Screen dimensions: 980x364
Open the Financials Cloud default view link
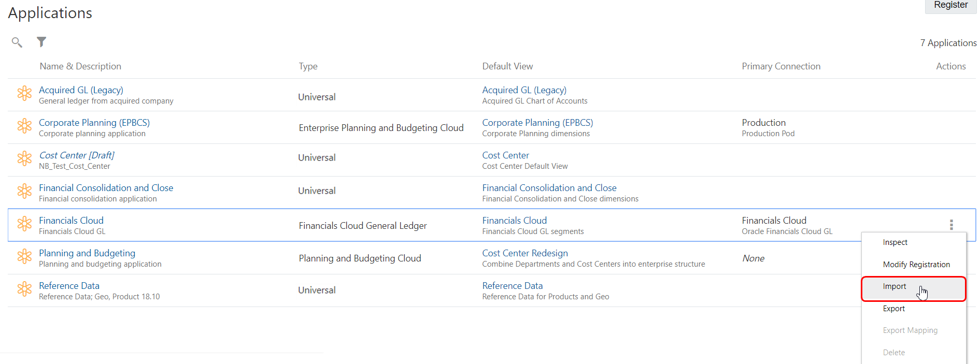pyautogui.click(x=514, y=221)
